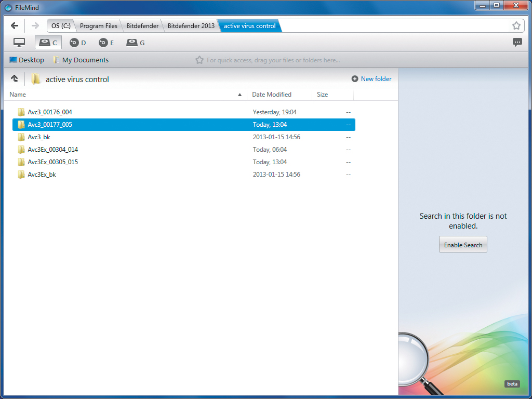Go back using the back arrow
Viewport: 532px width, 399px height.
[x=15, y=25]
